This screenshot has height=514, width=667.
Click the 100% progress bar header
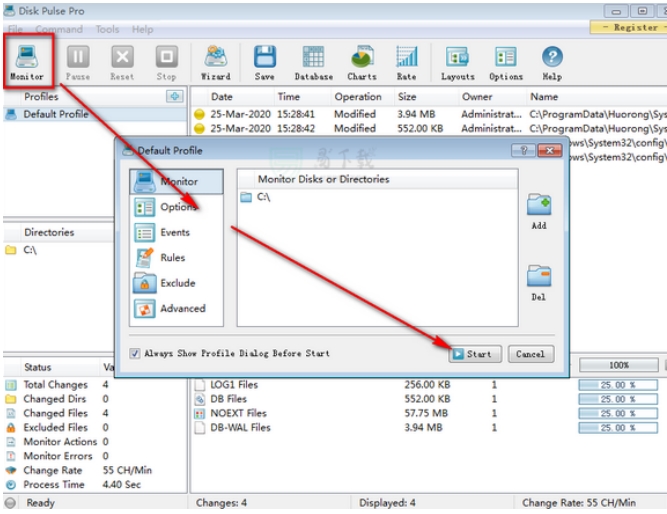click(618, 367)
